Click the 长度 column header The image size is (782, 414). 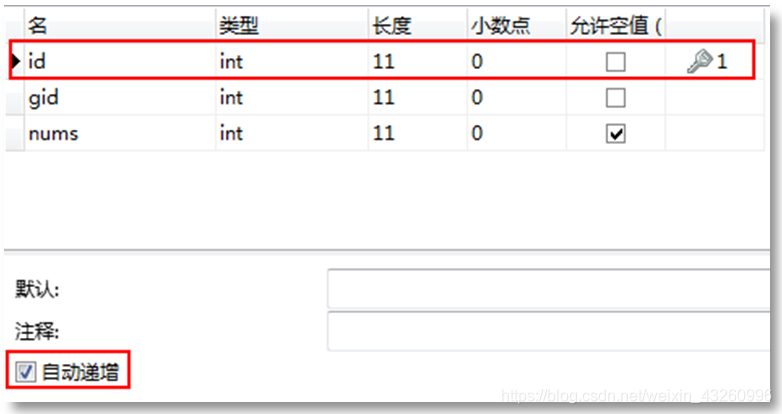(417, 25)
